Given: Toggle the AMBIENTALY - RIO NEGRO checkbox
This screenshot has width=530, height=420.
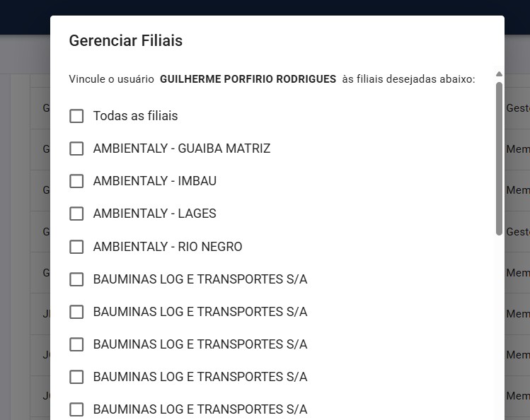Looking at the screenshot, I should click(x=76, y=247).
